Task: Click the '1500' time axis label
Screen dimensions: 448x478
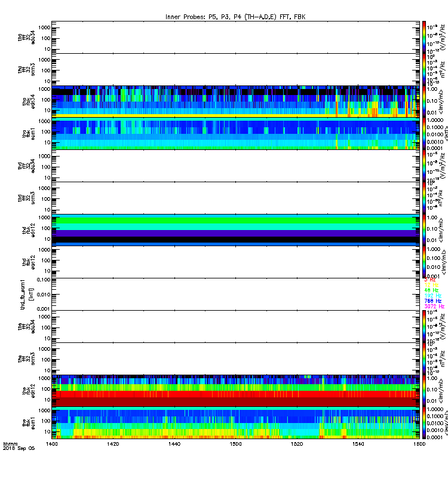Action: click(x=235, y=444)
